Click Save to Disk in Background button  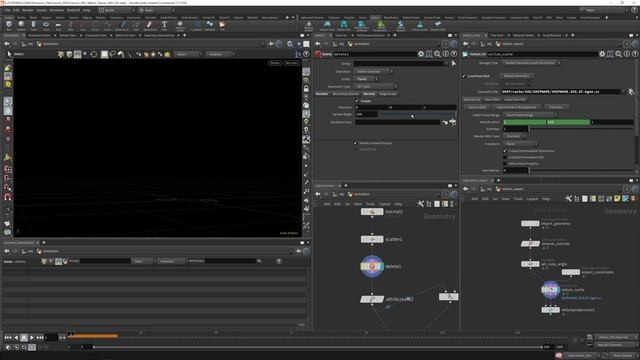pos(516,107)
